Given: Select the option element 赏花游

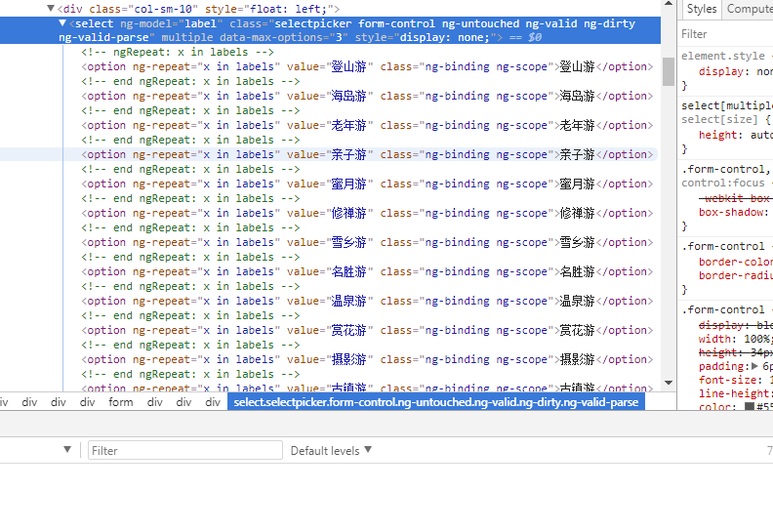Looking at the screenshot, I should 367,330.
